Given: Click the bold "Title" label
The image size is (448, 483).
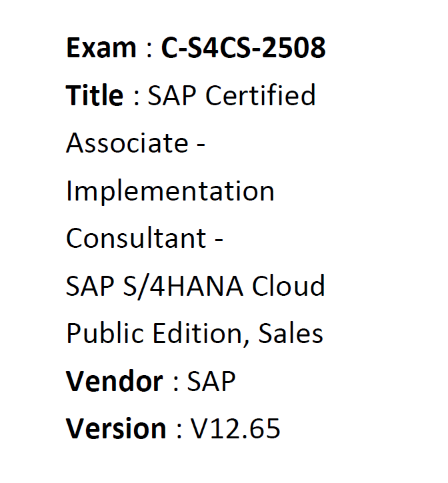Looking at the screenshot, I should [95, 96].
